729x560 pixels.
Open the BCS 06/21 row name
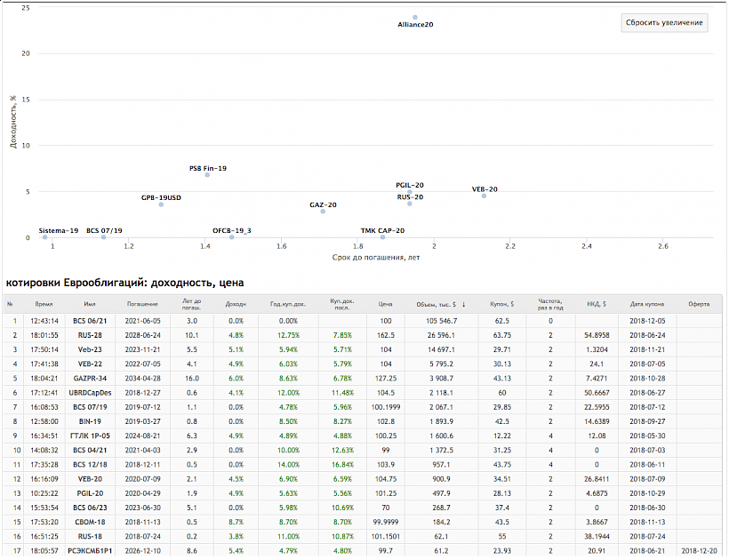(90, 321)
